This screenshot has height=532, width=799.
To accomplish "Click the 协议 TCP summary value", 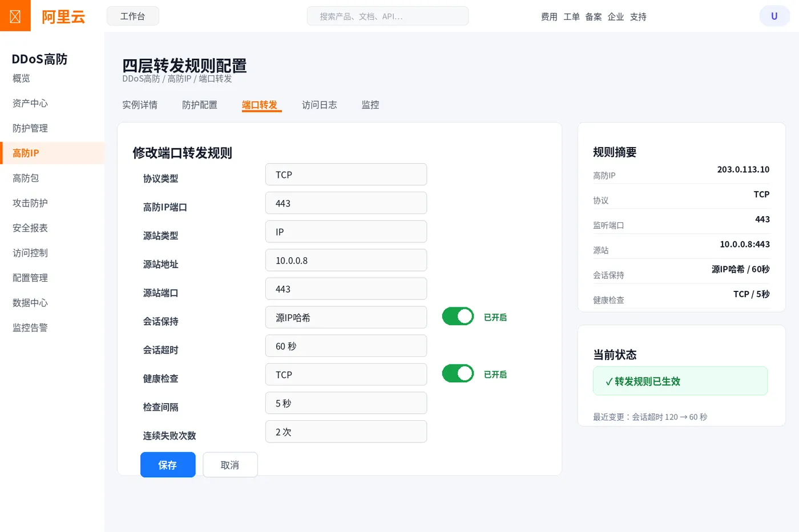I will coord(761,194).
